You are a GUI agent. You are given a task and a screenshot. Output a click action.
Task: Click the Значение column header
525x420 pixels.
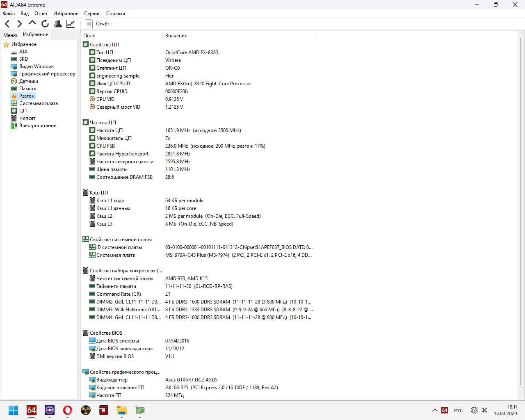click(x=239, y=36)
